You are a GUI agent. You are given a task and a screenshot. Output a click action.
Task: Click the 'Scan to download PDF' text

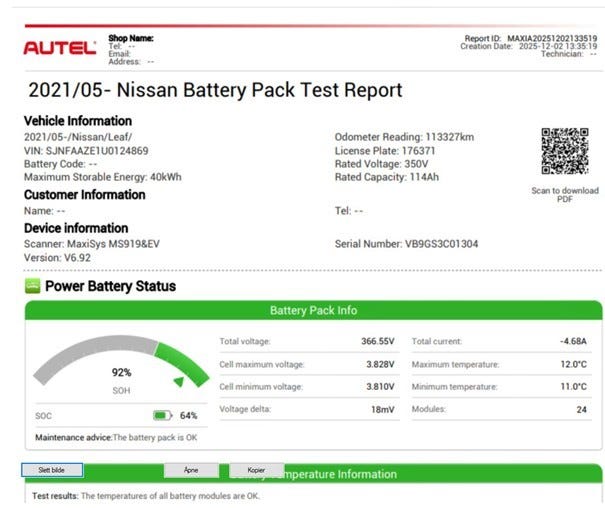[565, 194]
